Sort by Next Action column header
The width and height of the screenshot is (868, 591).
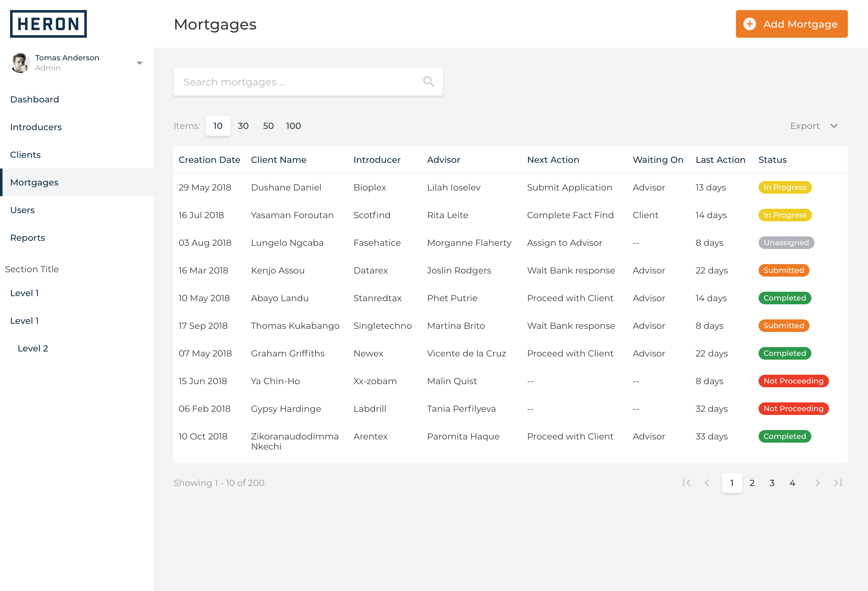[x=553, y=160]
